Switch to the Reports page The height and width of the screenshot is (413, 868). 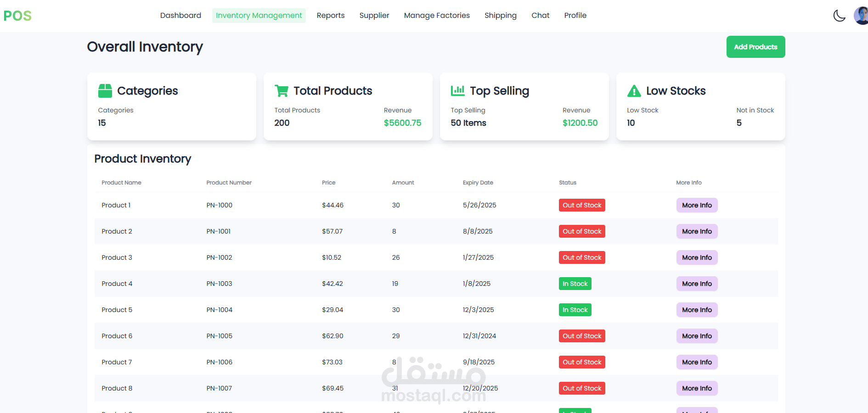click(331, 16)
